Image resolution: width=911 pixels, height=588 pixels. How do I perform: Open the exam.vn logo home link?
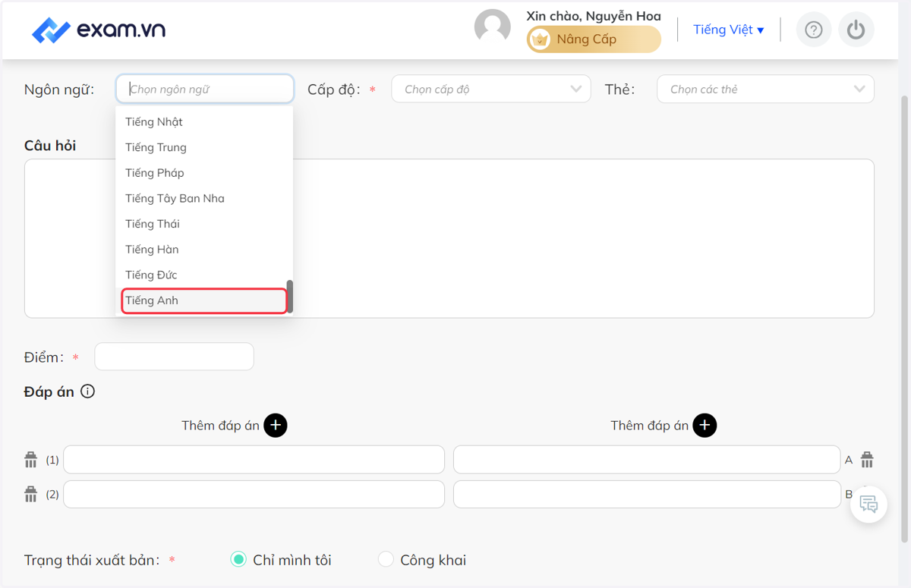click(99, 30)
